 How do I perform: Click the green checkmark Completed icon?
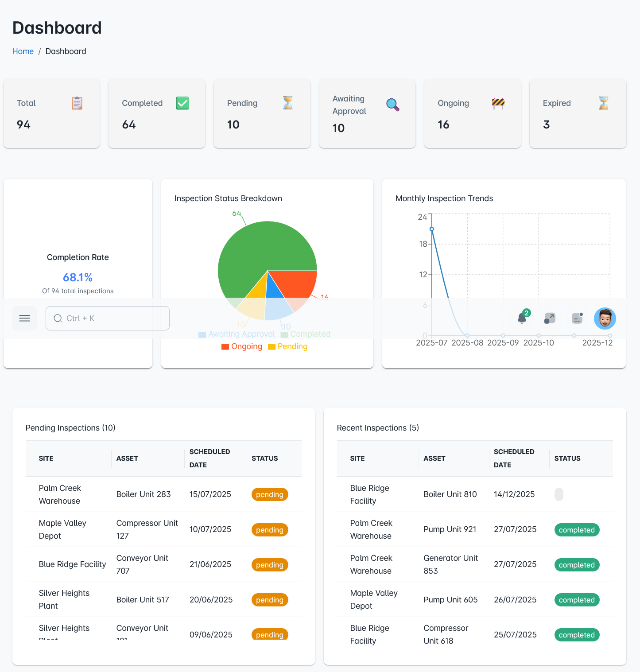(x=182, y=103)
